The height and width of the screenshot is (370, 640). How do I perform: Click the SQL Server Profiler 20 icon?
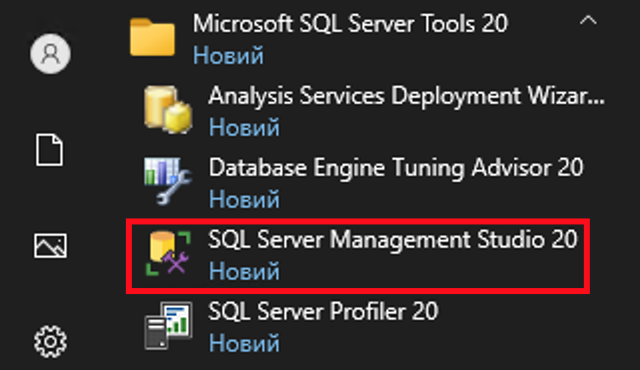168,326
